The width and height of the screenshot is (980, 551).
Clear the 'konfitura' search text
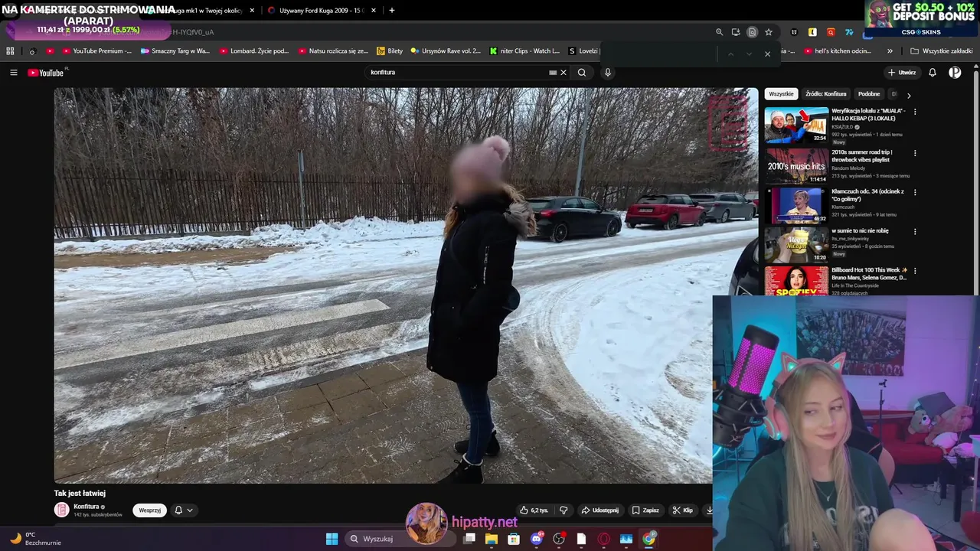(x=563, y=73)
